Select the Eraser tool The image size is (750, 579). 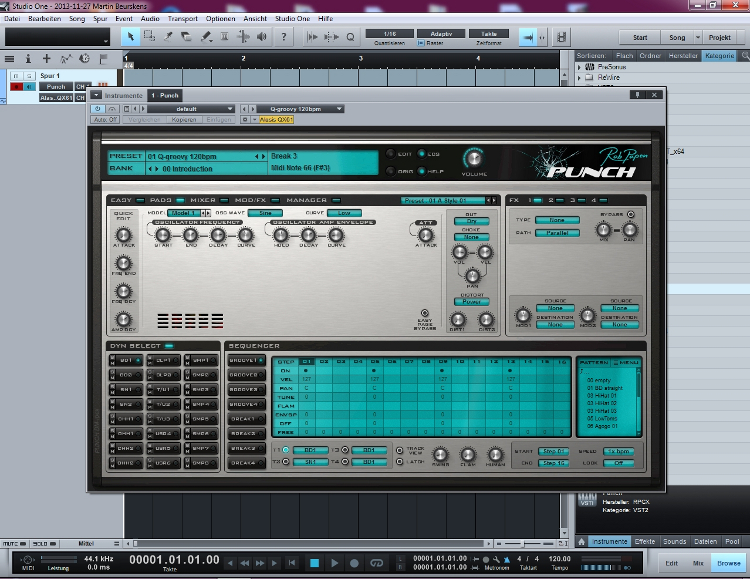pyautogui.click(x=187, y=37)
